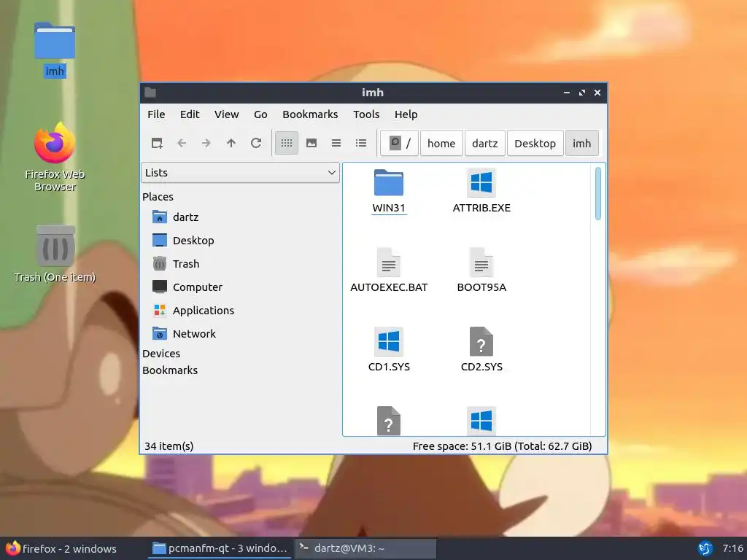The height and width of the screenshot is (560, 747).
Task: Click the Bookmarks section in sidebar
Action: tap(169, 370)
